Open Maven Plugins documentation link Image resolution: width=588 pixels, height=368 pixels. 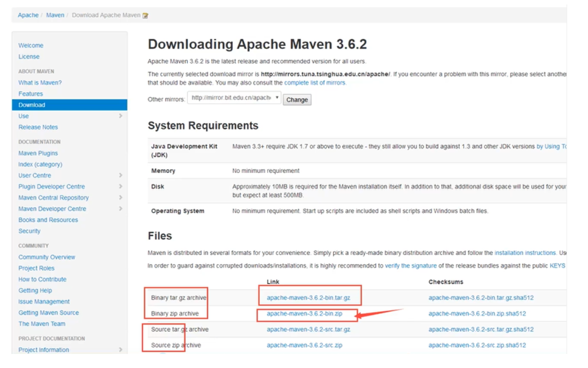38,153
